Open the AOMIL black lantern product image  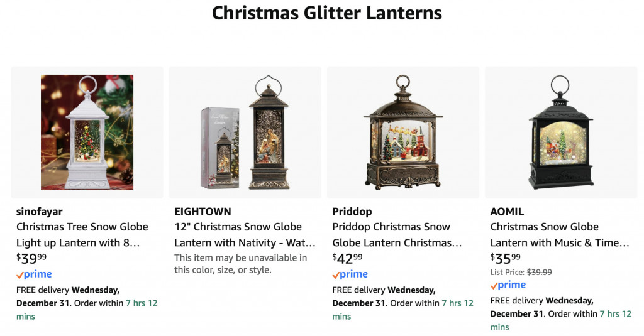pos(561,133)
